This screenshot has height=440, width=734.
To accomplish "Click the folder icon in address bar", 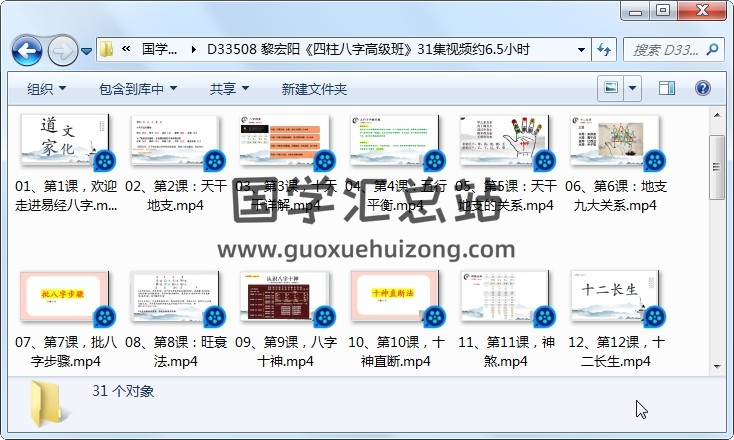I will click(107, 49).
